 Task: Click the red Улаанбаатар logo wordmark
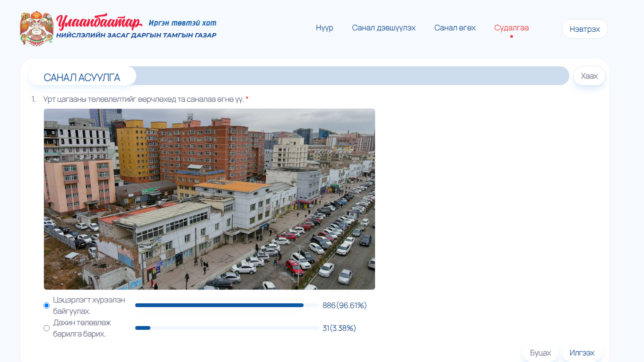pos(99,22)
